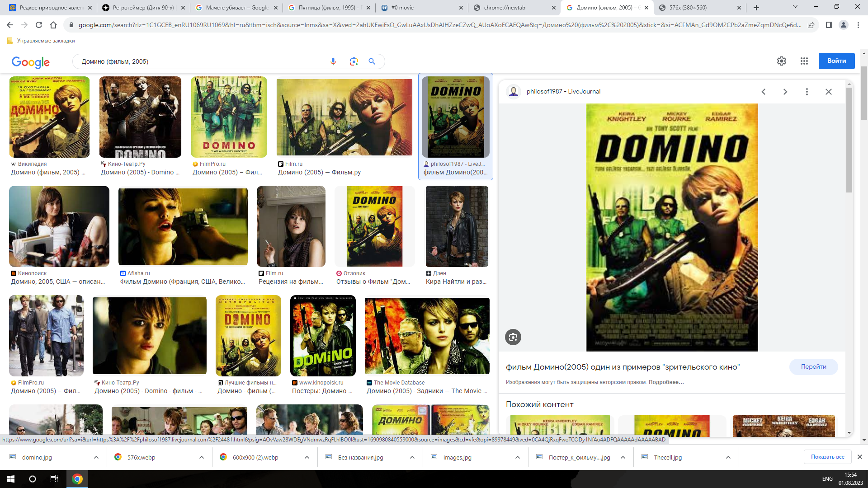Click the share page icon in address bar
This screenshot has height=488, width=868.
click(811, 25)
